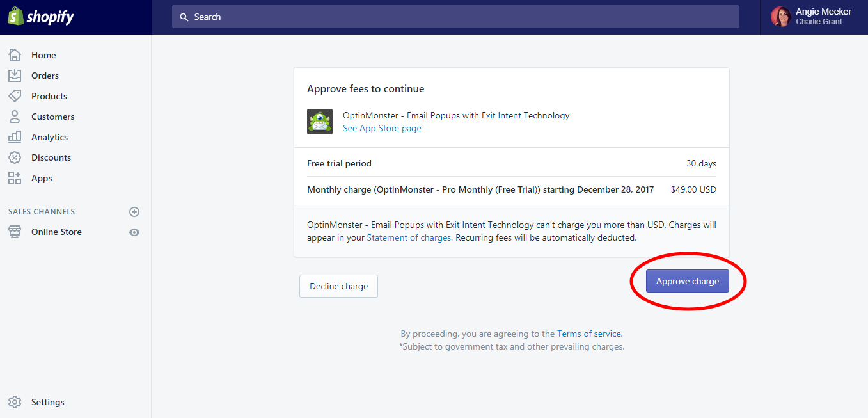Click the Shopify logo
The image size is (868, 418).
tap(41, 17)
